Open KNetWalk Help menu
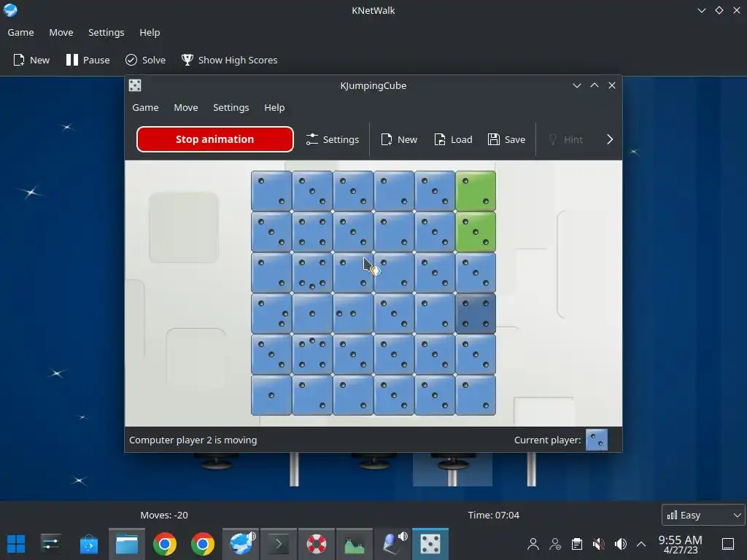The height and width of the screenshot is (560, 747). [150, 32]
